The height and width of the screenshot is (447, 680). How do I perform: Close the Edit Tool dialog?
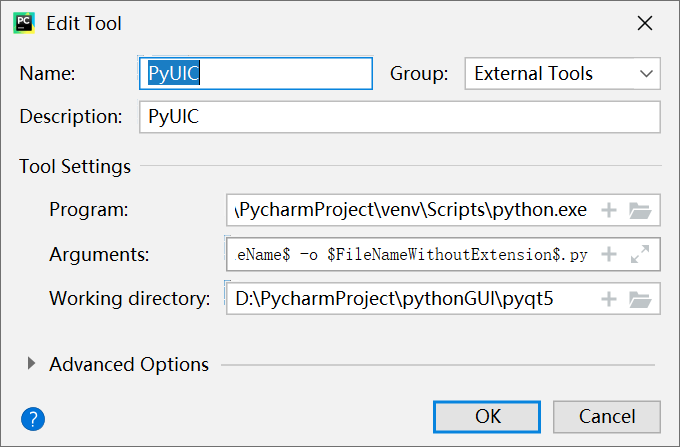pos(645,23)
